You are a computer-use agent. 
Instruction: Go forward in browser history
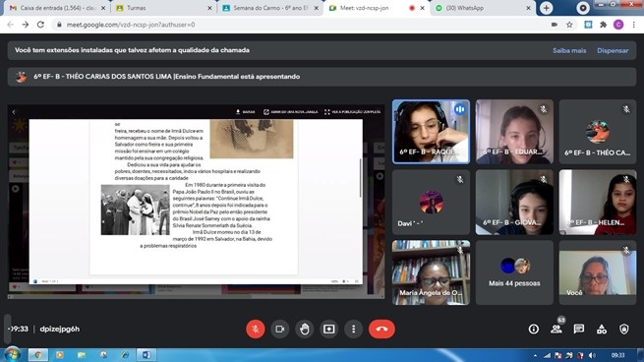point(26,25)
